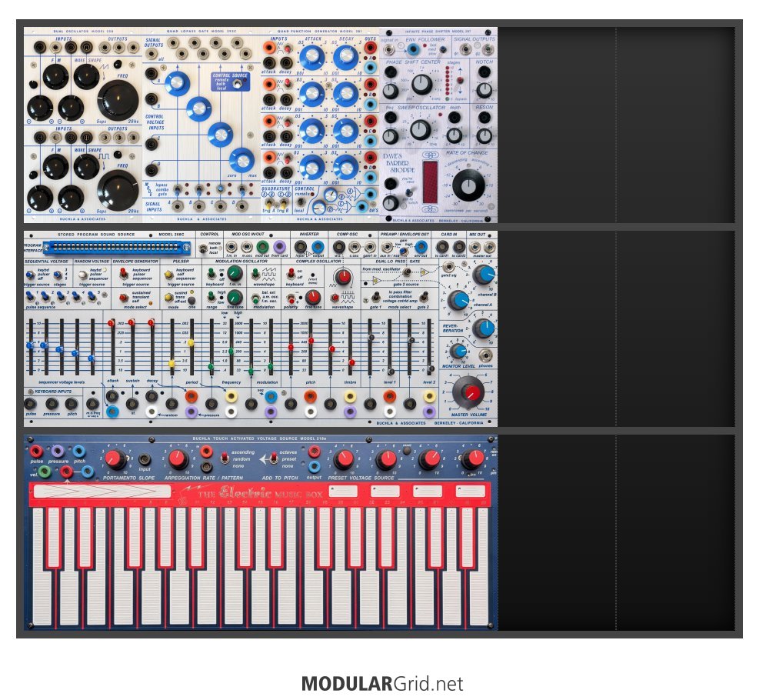766x700 pixels.
Task: Flip the Control remote/both/local switch on 208C
Action: click(x=203, y=249)
